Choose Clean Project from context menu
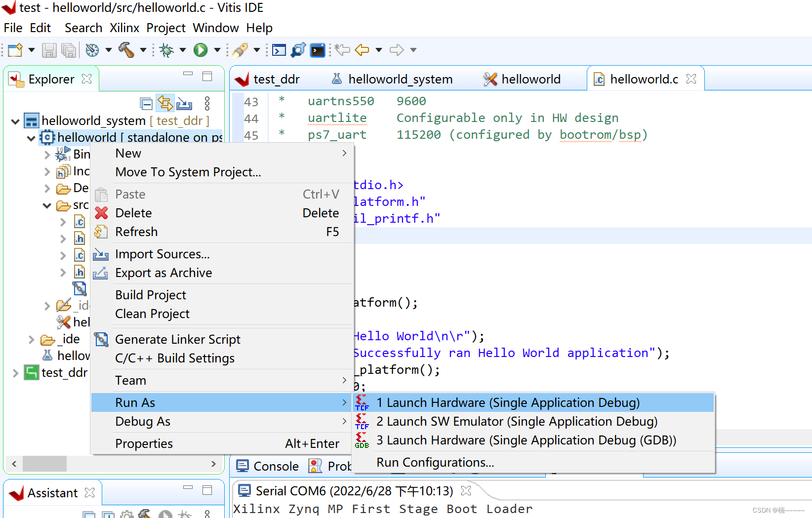 pos(222,314)
